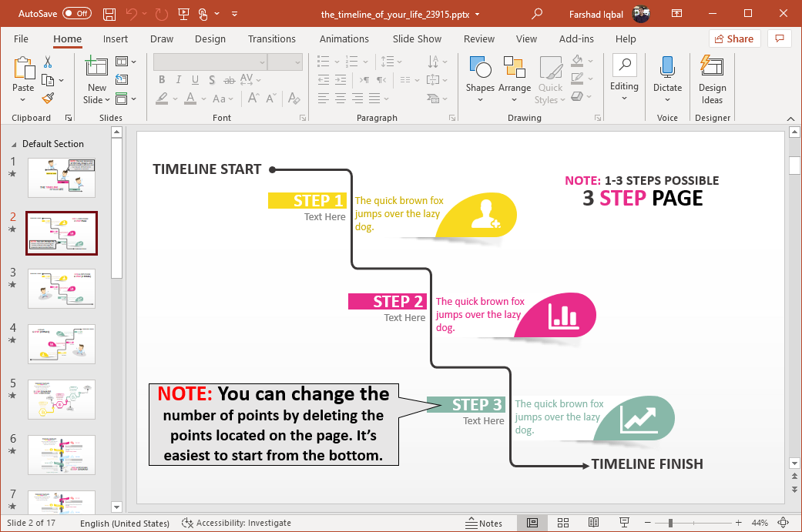Switch to the Slide Show tab
The height and width of the screenshot is (532, 802).
(417, 38)
